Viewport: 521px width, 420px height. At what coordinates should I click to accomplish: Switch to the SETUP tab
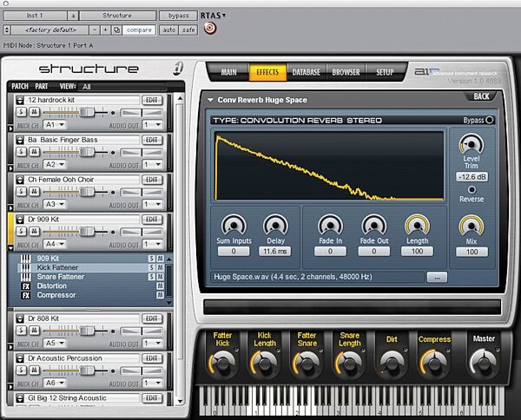[385, 72]
